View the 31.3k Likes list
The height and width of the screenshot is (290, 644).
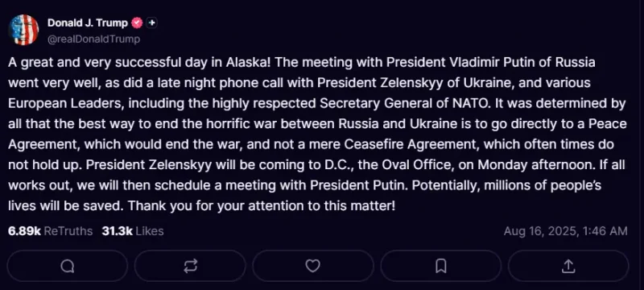133,231
